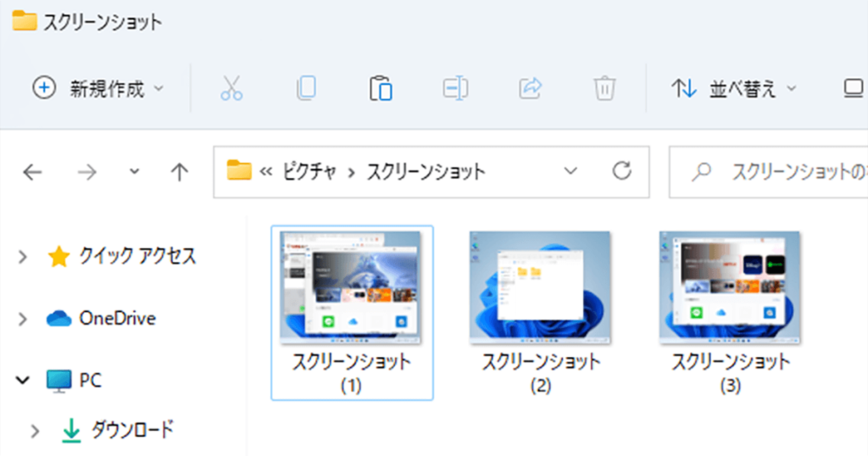
Task: Expand the クイック アクセス tree node
Action: (23, 257)
